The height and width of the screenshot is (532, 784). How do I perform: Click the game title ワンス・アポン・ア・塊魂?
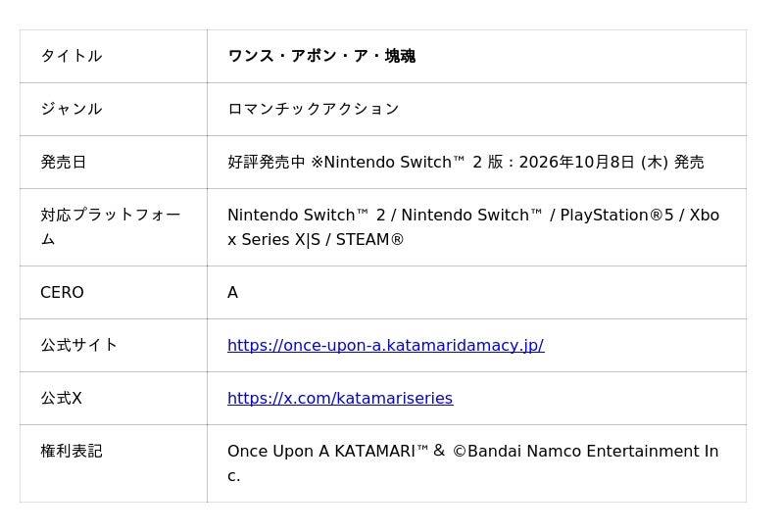(x=321, y=56)
